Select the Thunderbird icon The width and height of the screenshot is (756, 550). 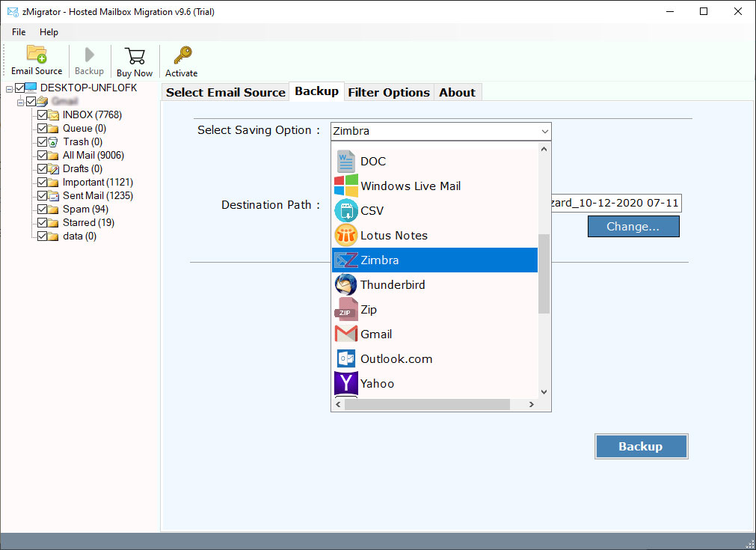[345, 284]
